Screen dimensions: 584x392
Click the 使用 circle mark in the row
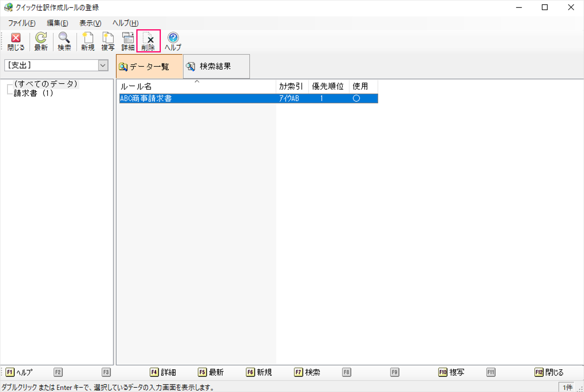(356, 99)
